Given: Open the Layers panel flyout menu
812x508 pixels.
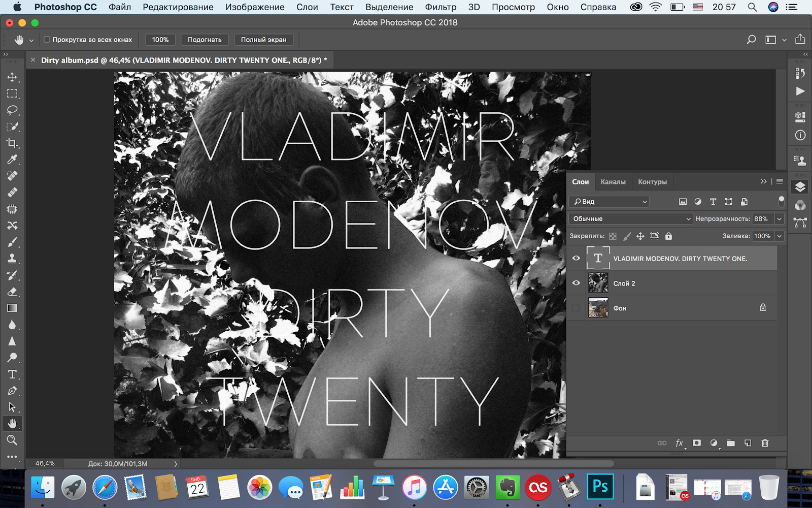Looking at the screenshot, I should click(x=780, y=181).
